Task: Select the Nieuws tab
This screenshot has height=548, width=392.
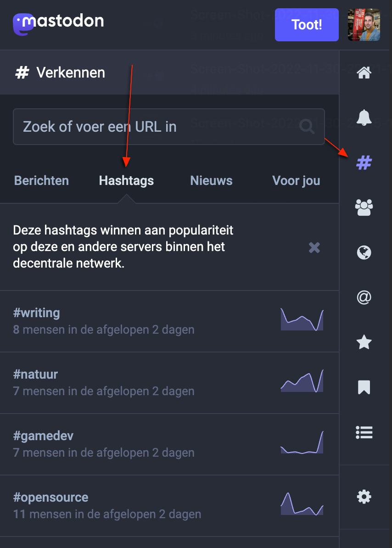Action: 211,181
